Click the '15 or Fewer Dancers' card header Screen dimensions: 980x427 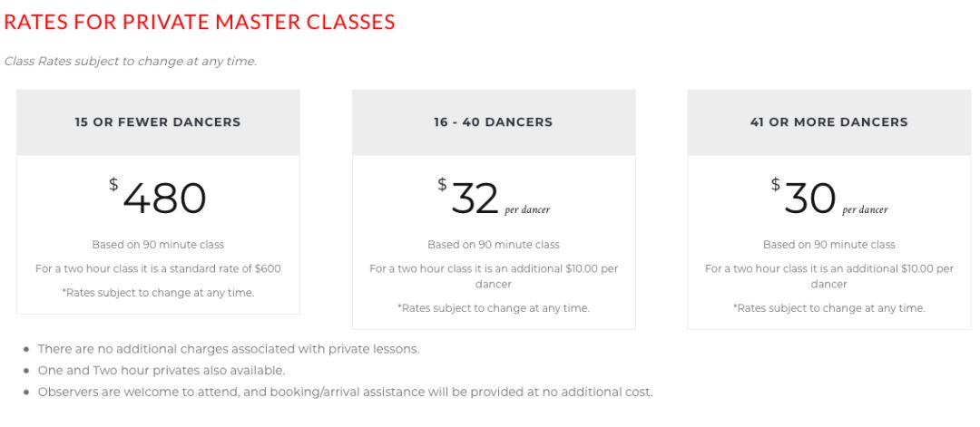pos(158,121)
